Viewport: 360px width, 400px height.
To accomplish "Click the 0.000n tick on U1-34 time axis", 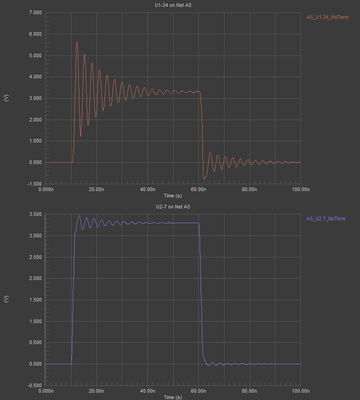I will tap(46, 189).
